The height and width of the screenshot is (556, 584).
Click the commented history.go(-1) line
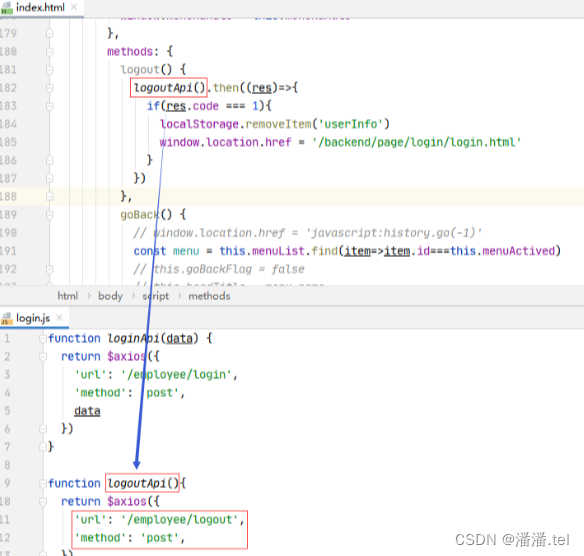[308, 233]
